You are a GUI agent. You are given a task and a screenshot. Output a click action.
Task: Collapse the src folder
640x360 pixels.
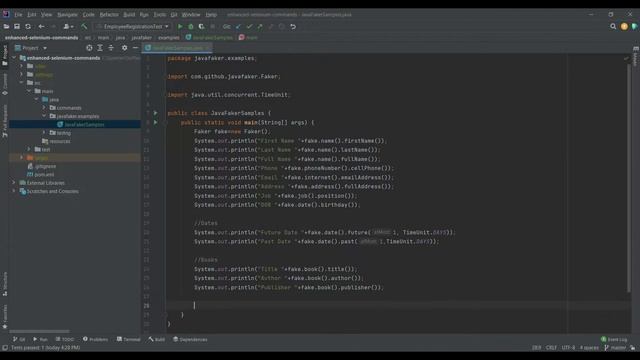[x=21, y=83]
